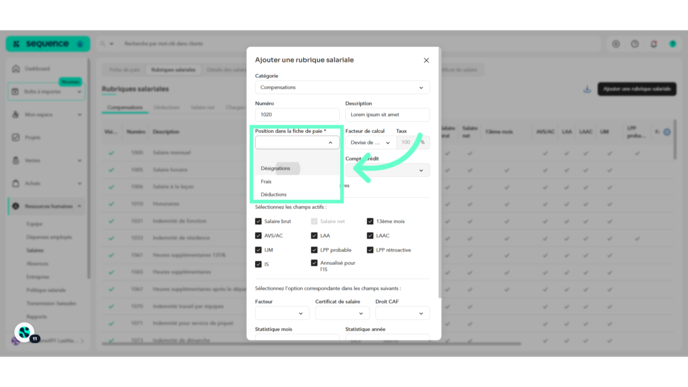This screenshot has height=387, width=688.
Task: Collapse Ressources humaines in sidebar
Action: [x=46, y=206]
